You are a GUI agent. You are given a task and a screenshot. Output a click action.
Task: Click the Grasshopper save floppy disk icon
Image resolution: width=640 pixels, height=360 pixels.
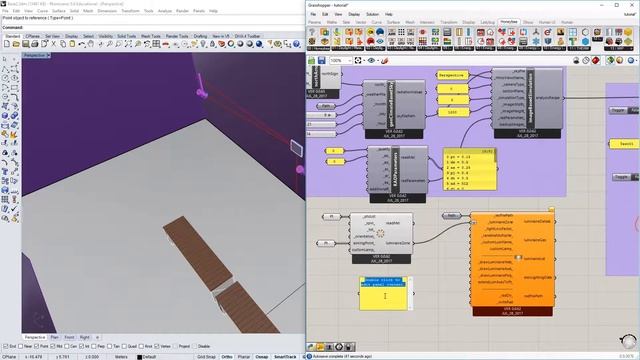pos(322,60)
